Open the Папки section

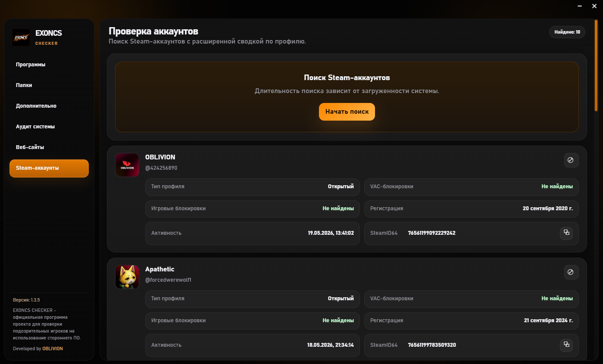coord(49,85)
